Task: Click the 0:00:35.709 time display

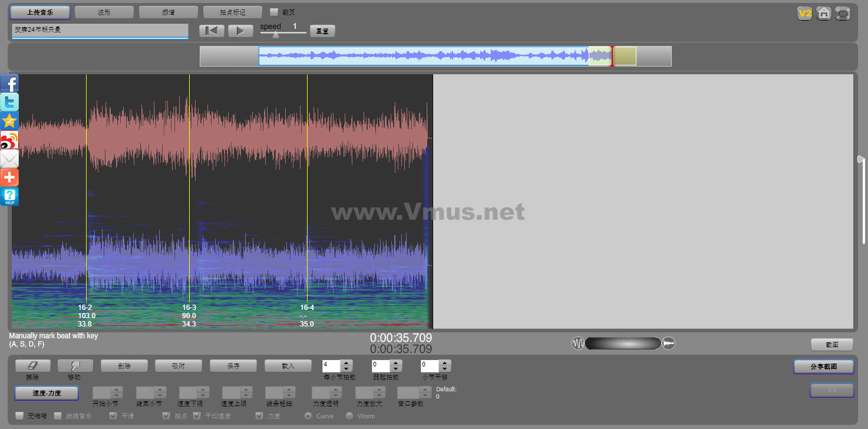Action: point(401,338)
